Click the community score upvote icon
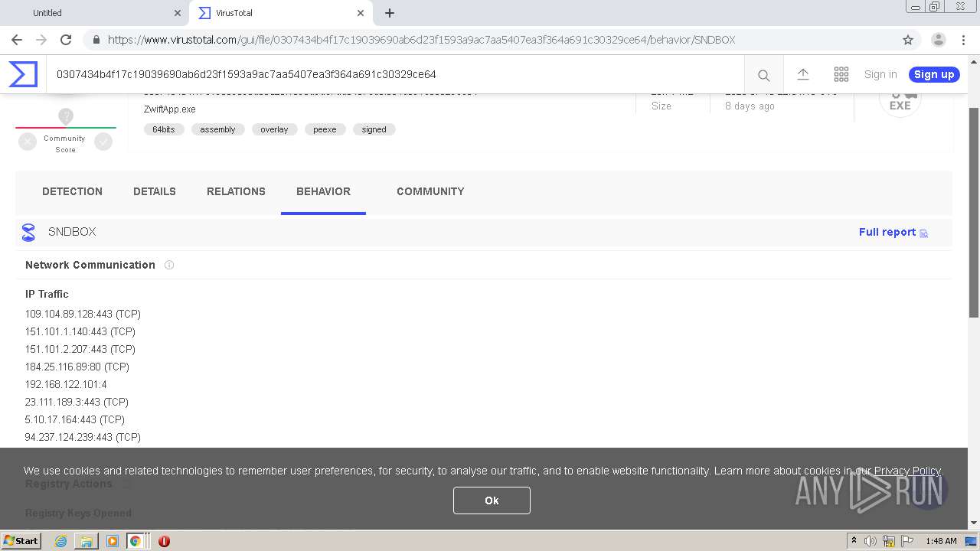Screen dimensions: 980x551 point(103,141)
